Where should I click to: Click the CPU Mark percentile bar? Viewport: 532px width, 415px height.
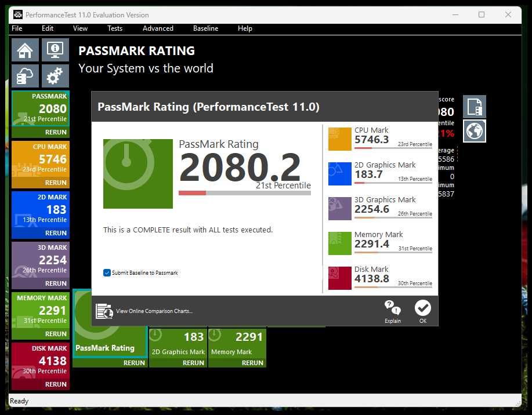coord(393,148)
